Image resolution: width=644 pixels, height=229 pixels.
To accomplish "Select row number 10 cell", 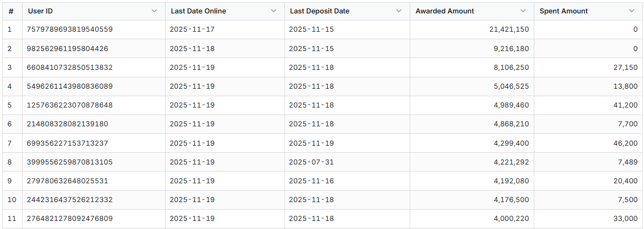I will (x=11, y=199).
